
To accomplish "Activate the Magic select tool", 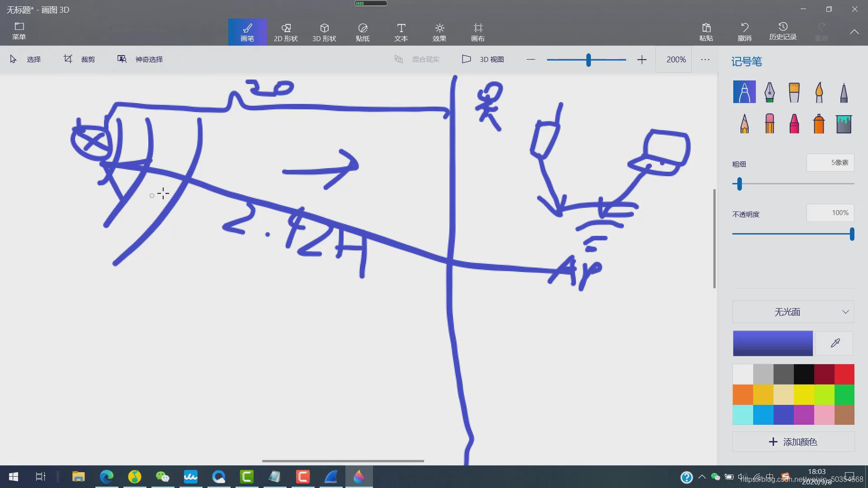I will point(140,59).
